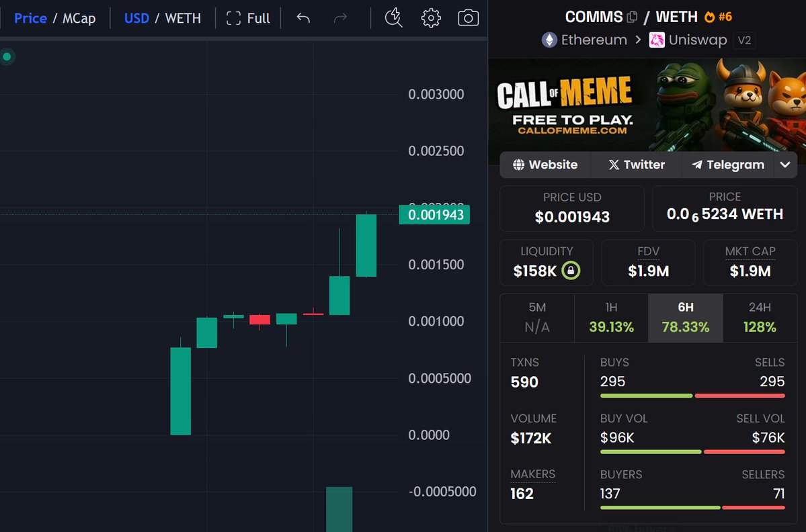Image resolution: width=806 pixels, height=532 pixels.
Task: Click the V2 version badge
Action: [744, 40]
